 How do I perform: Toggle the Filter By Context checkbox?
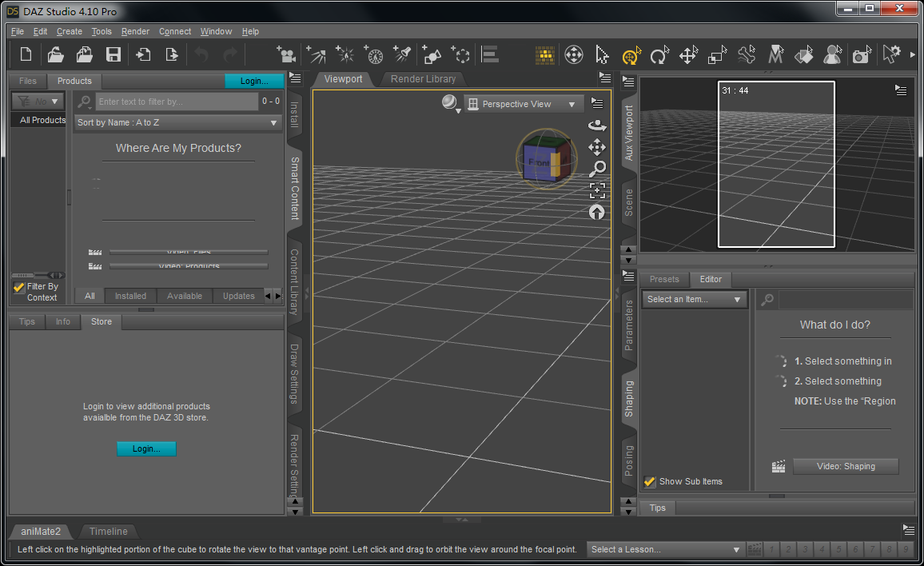pos(18,286)
